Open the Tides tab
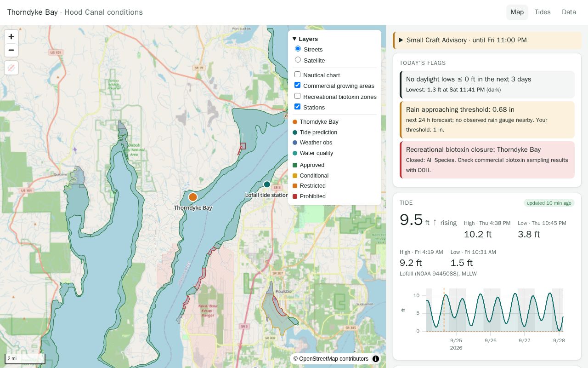 click(x=543, y=12)
